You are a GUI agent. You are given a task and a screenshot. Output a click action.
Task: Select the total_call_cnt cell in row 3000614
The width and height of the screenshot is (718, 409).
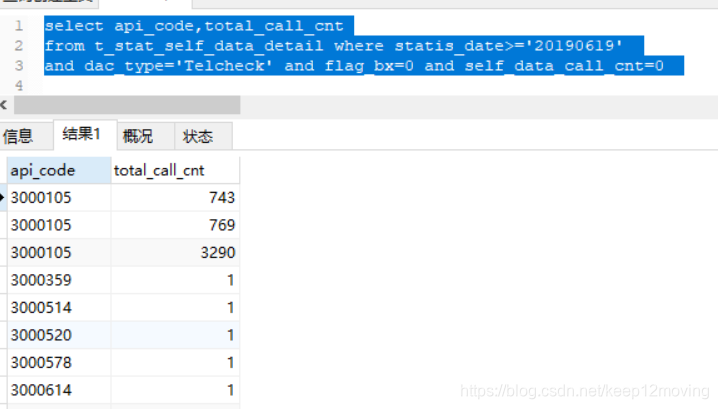pyautogui.click(x=175, y=390)
